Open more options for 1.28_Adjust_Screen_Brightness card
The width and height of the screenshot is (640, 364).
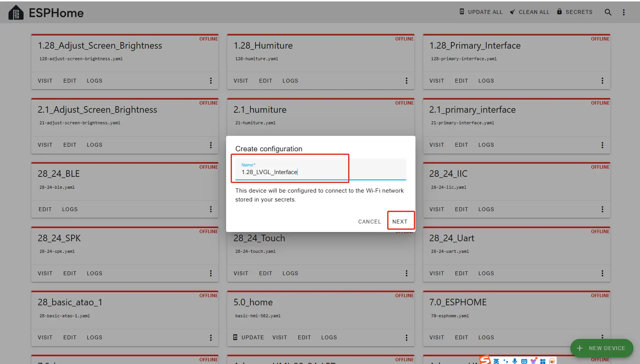pos(211,81)
